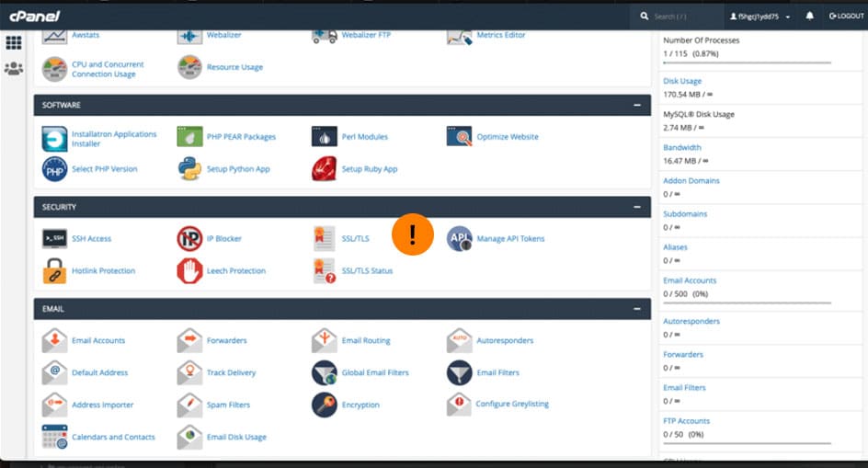Open the Addon Domains statistics link
Screen dimensions: 868x468
[x=691, y=180]
